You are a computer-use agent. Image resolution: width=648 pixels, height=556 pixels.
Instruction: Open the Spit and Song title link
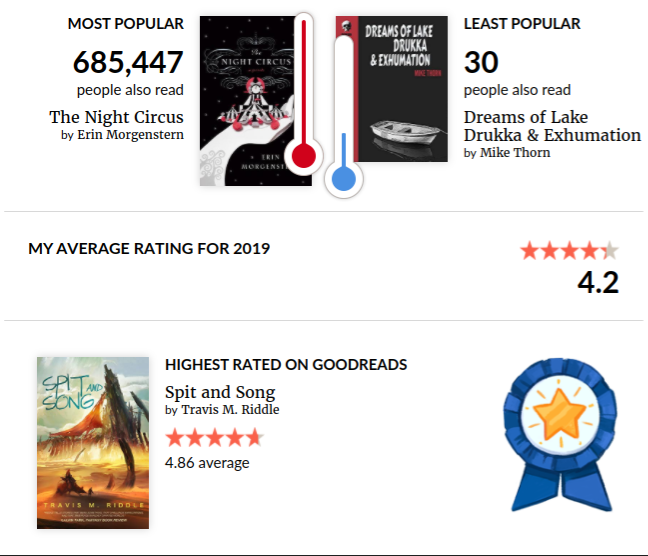pyautogui.click(x=220, y=392)
